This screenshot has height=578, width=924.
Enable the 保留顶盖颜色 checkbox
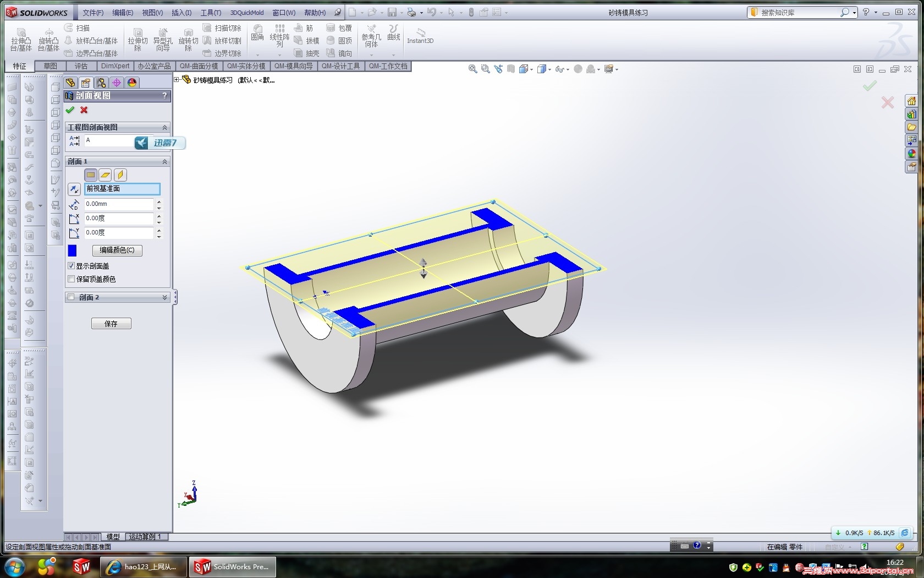tap(71, 279)
